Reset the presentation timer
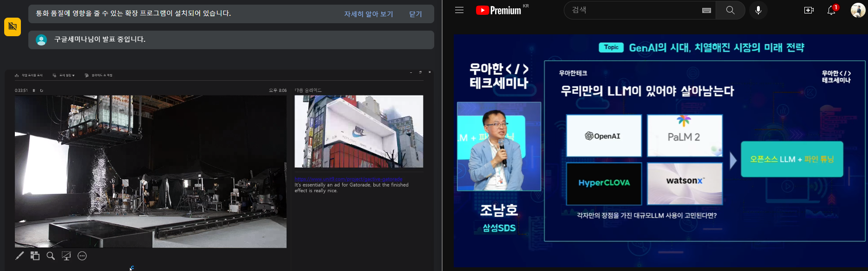This screenshot has width=868, height=271. pos(41,90)
